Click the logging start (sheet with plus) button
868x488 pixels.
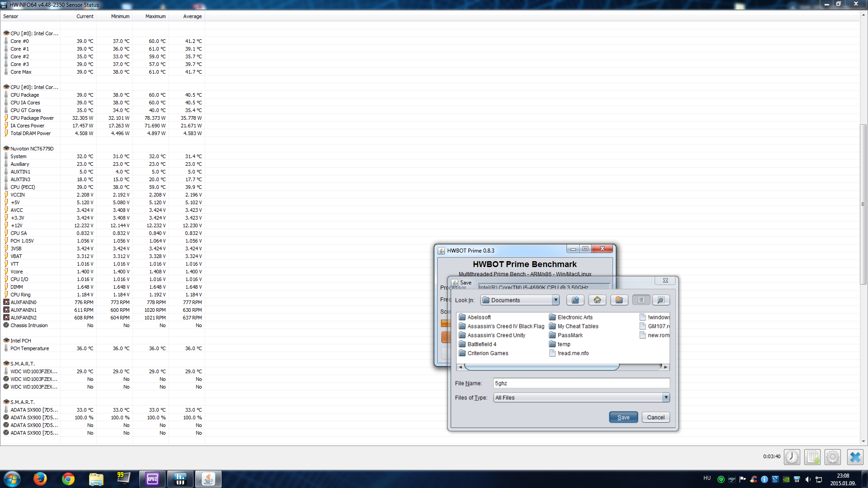pos(812,457)
